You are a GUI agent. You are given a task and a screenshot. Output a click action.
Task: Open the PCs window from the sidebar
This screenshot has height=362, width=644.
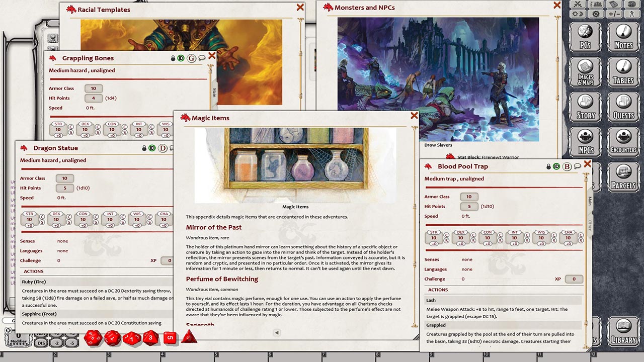(x=585, y=36)
